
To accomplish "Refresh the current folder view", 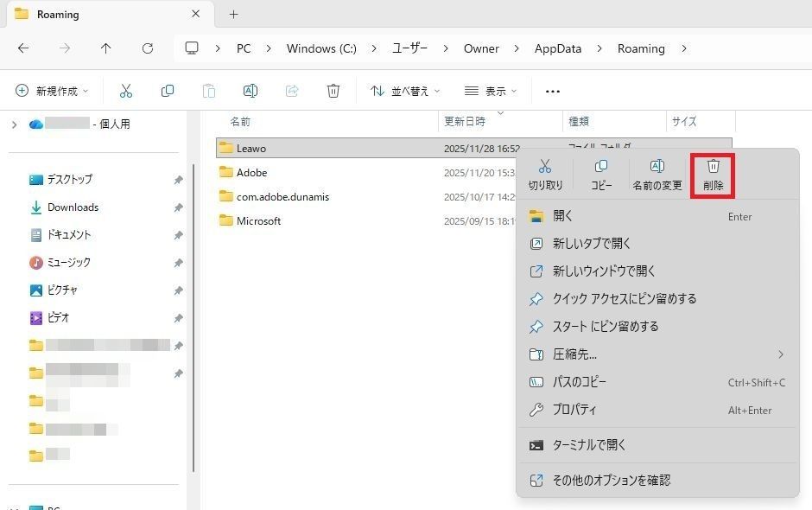I will click(x=148, y=48).
